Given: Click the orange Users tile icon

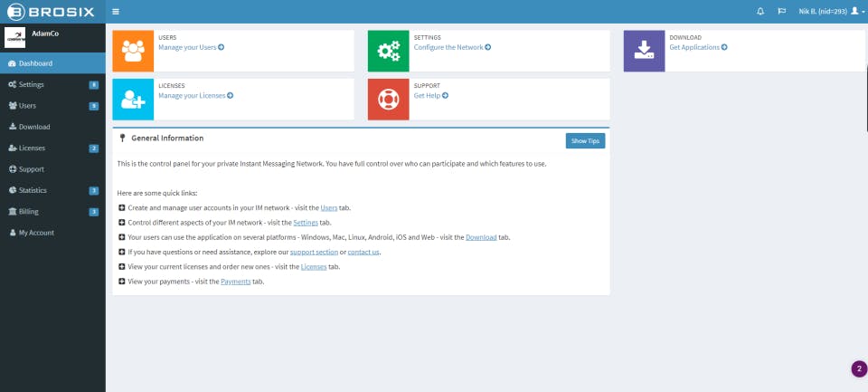Looking at the screenshot, I should click(x=133, y=51).
